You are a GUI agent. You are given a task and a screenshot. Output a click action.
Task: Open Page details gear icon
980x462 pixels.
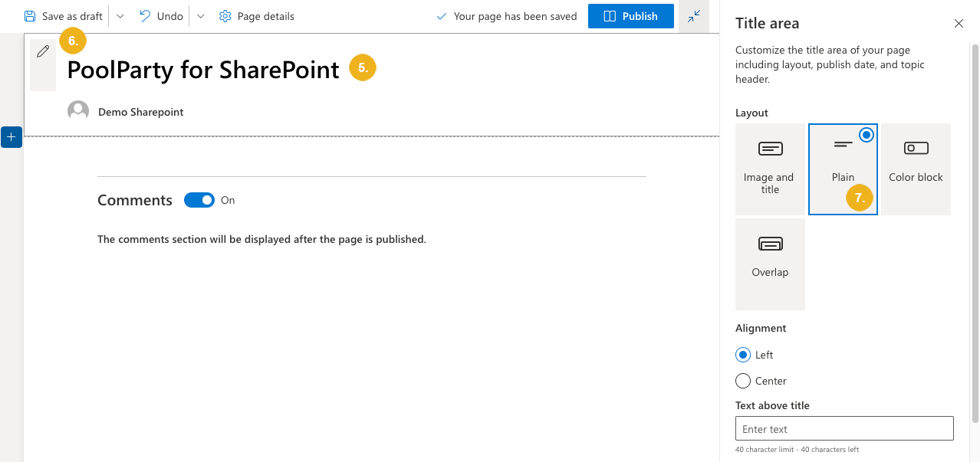(x=225, y=16)
